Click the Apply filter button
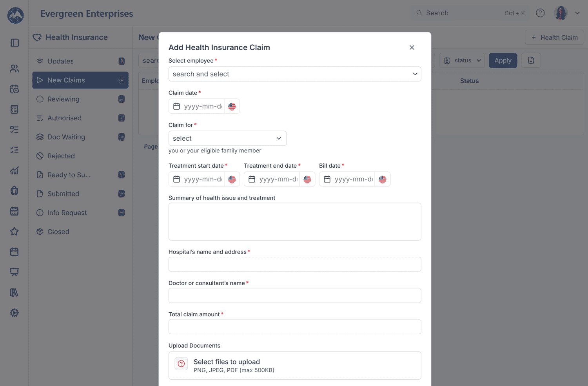Image resolution: width=588 pixels, height=386 pixels. [x=503, y=61]
